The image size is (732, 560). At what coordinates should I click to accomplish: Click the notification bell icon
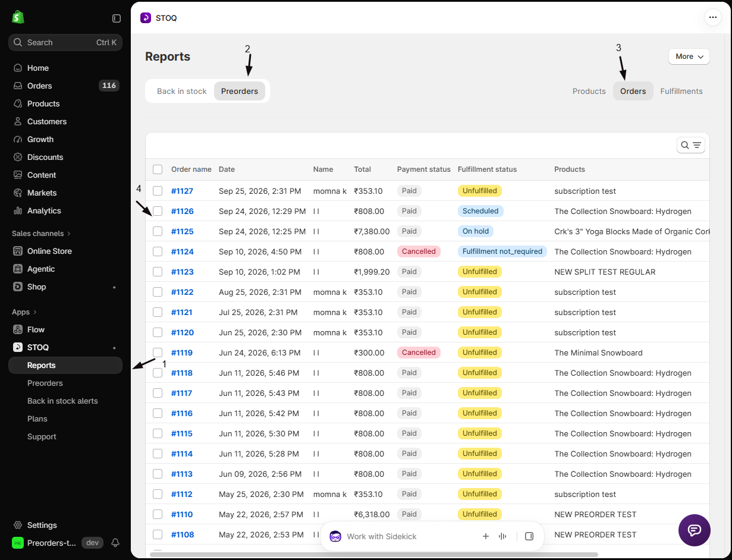point(115,543)
